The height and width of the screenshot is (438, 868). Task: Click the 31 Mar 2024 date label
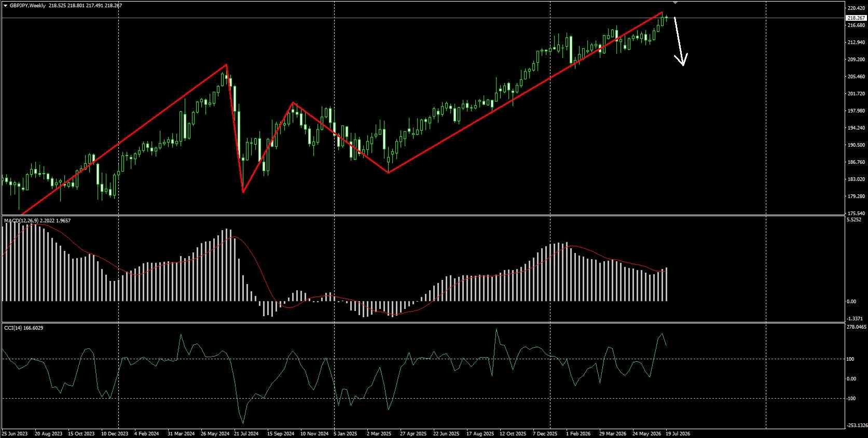tap(181, 433)
